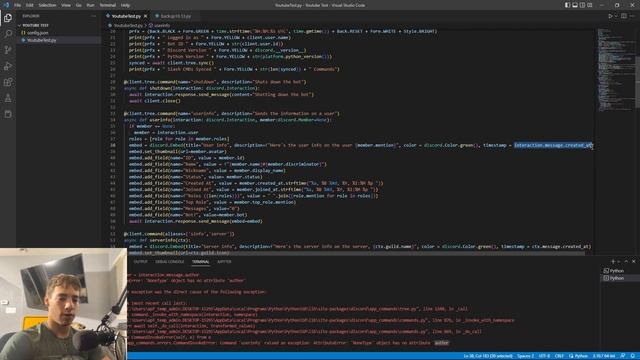
Task: Click code line 38 with embed definition
Action: (361, 145)
